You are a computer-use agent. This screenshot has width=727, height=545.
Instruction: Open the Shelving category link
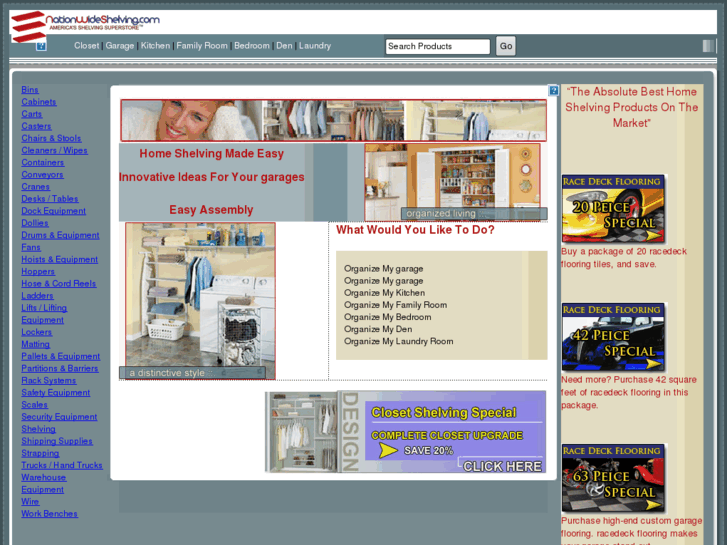[38, 429]
